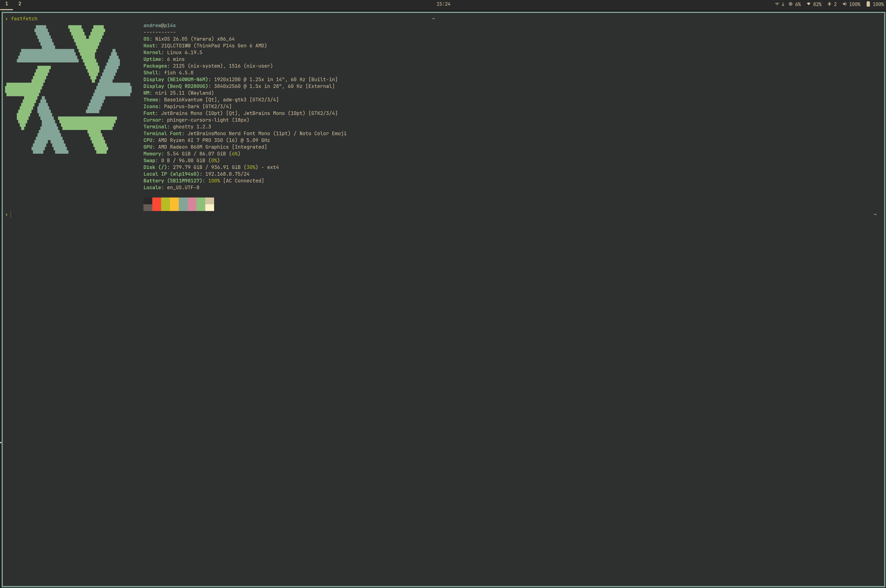
Task: Open the clock popup by clicking 15:24
Action: pos(443,4)
